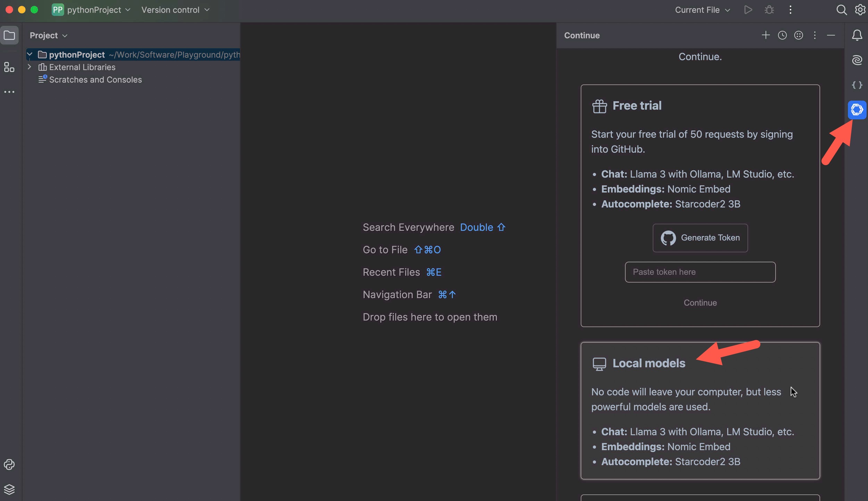868x501 pixels.
Task: Click 'Embeddings: Nomic Embed' in Local models
Action: click(666, 447)
